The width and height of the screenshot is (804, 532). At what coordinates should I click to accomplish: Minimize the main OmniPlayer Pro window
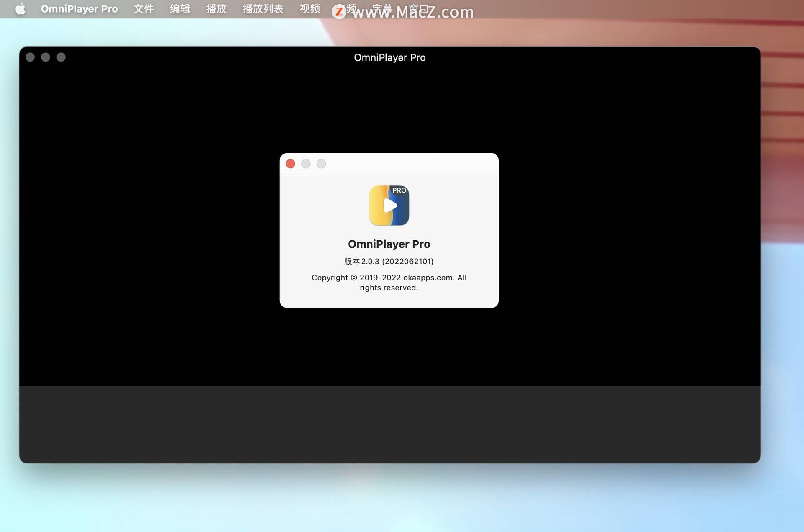point(46,57)
